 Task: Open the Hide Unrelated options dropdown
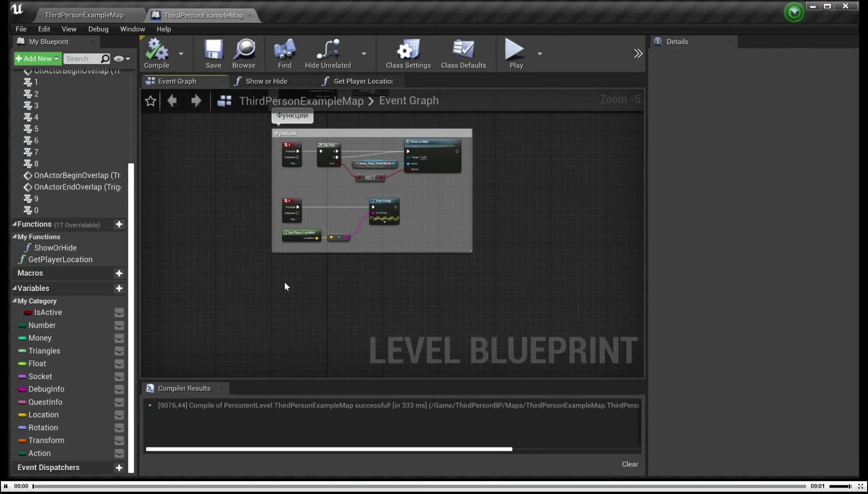364,54
